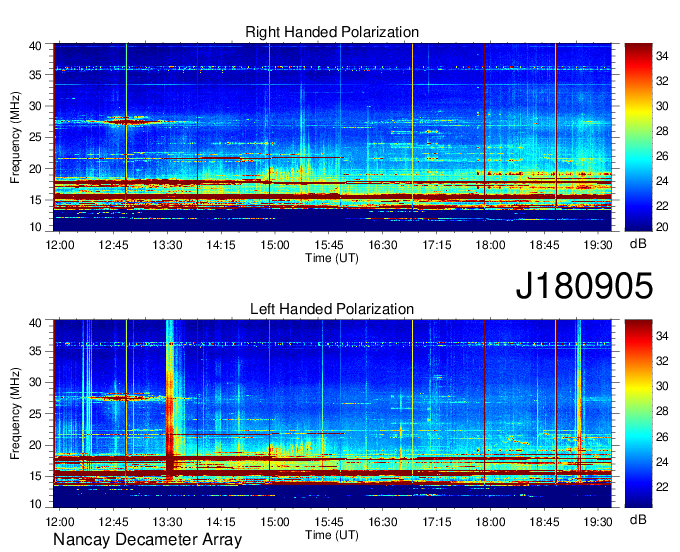680x552 pixels.
Task: Click the Right Handed plot's dB color bar
Action: pos(638,137)
